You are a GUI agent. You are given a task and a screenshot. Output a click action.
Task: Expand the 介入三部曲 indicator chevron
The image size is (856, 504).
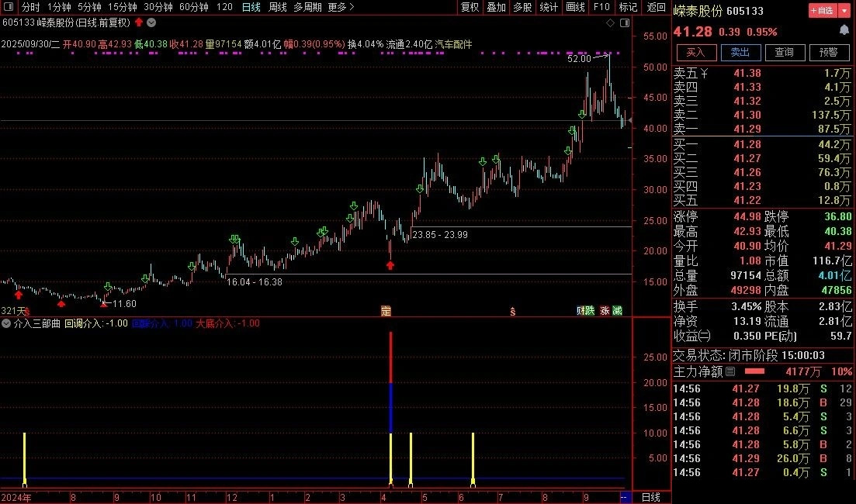coord(6,323)
